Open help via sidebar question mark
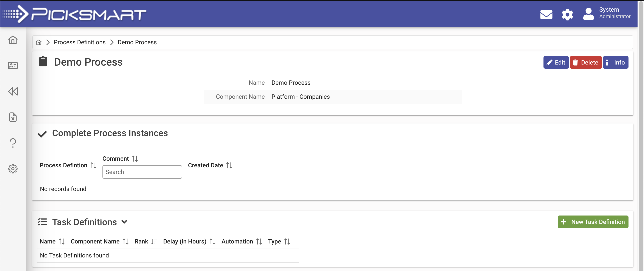The height and width of the screenshot is (271, 644). [x=13, y=143]
